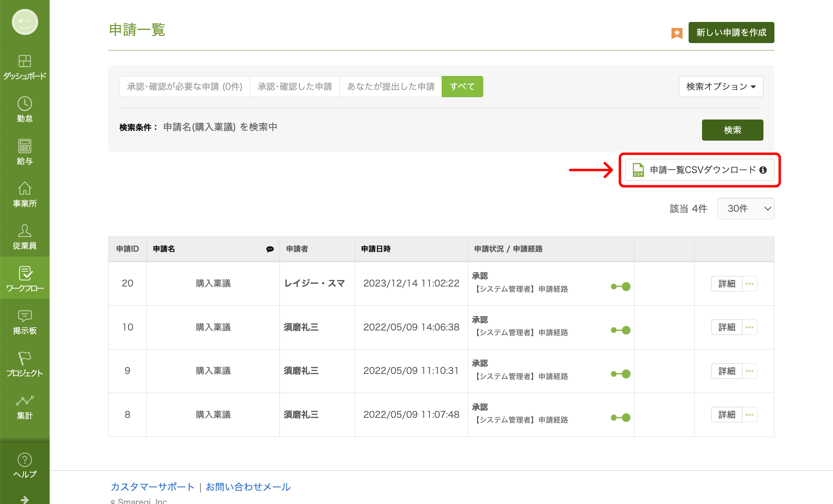Image resolution: width=833 pixels, height=504 pixels.
Task: Select the すべて tab
Action: [462, 87]
